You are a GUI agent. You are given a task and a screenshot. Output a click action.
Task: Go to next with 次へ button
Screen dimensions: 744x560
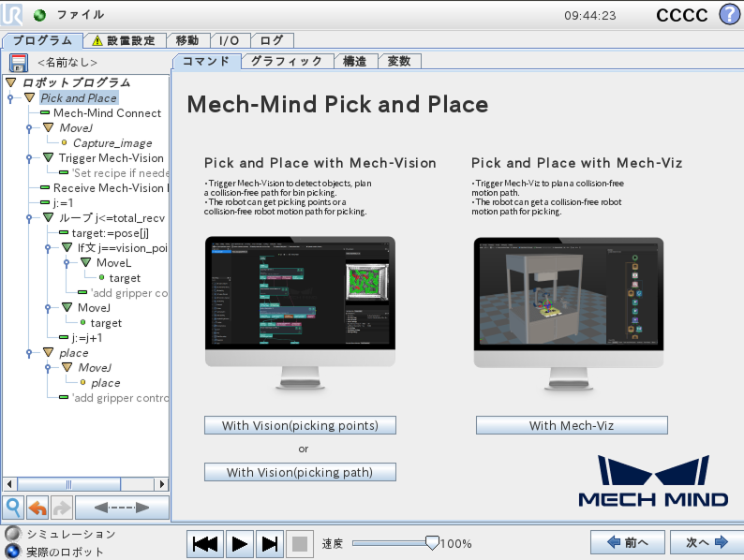[x=707, y=542]
